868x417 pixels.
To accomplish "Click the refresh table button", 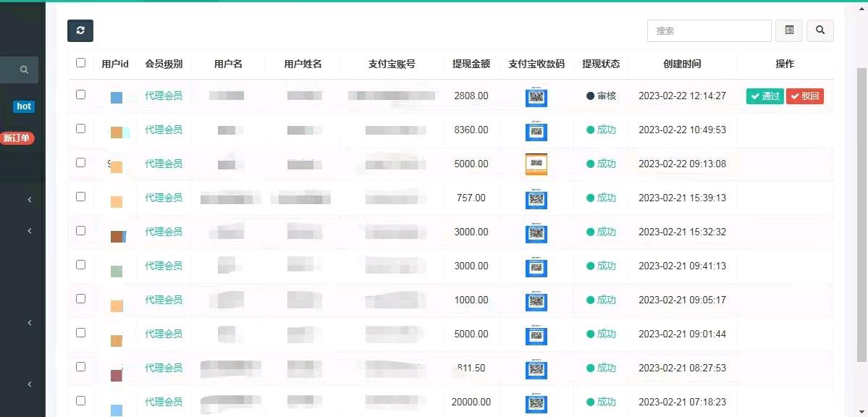I will [x=80, y=30].
